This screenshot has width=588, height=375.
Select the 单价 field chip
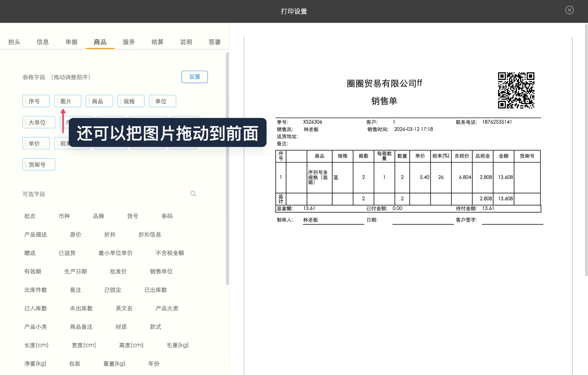coord(36,143)
